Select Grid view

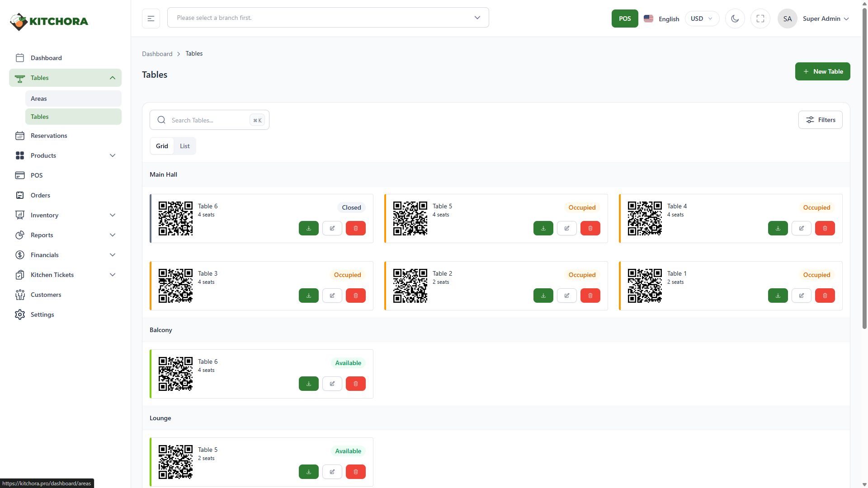[162, 146]
